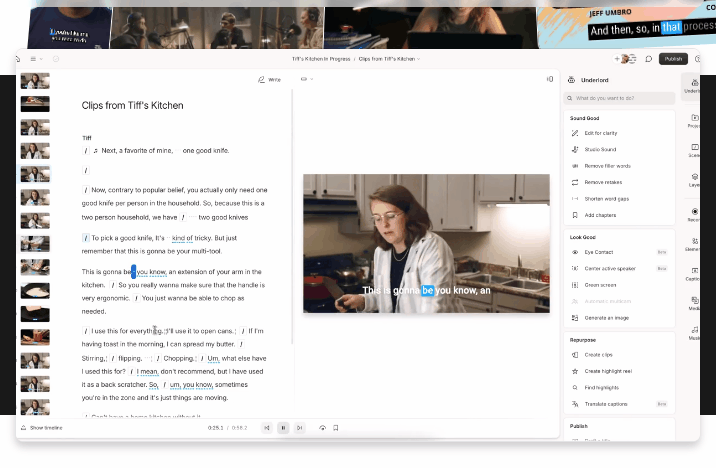The height and width of the screenshot is (468, 716).
Task: Open Layers tab in right sidebar
Action: [x=695, y=180]
